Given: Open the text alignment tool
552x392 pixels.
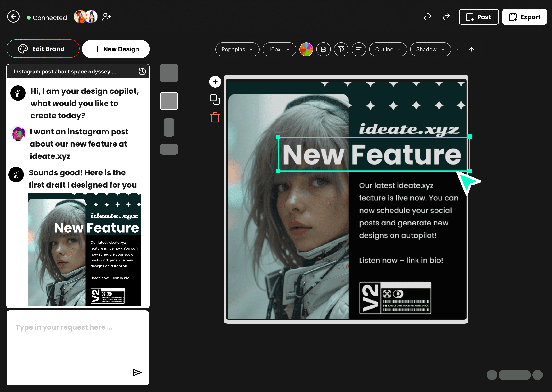Looking at the screenshot, I should tap(359, 49).
